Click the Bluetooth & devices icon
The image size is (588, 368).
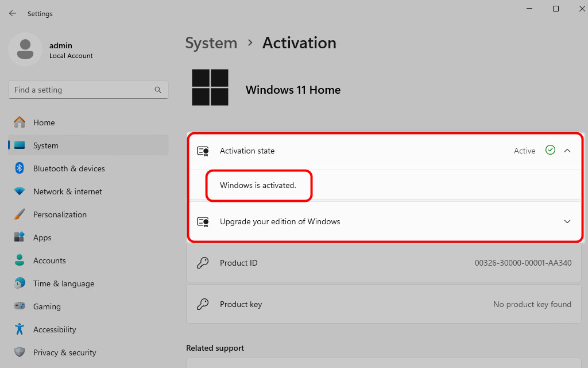click(20, 168)
